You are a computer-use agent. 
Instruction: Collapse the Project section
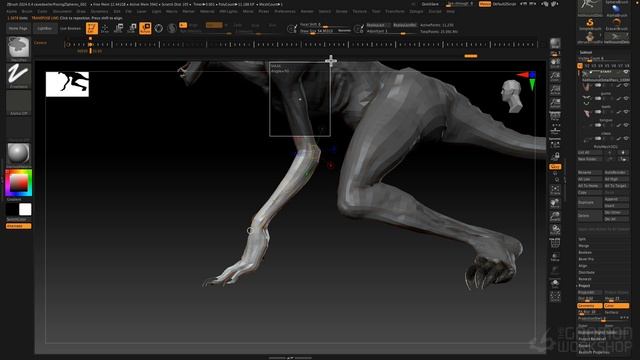click(x=584, y=286)
